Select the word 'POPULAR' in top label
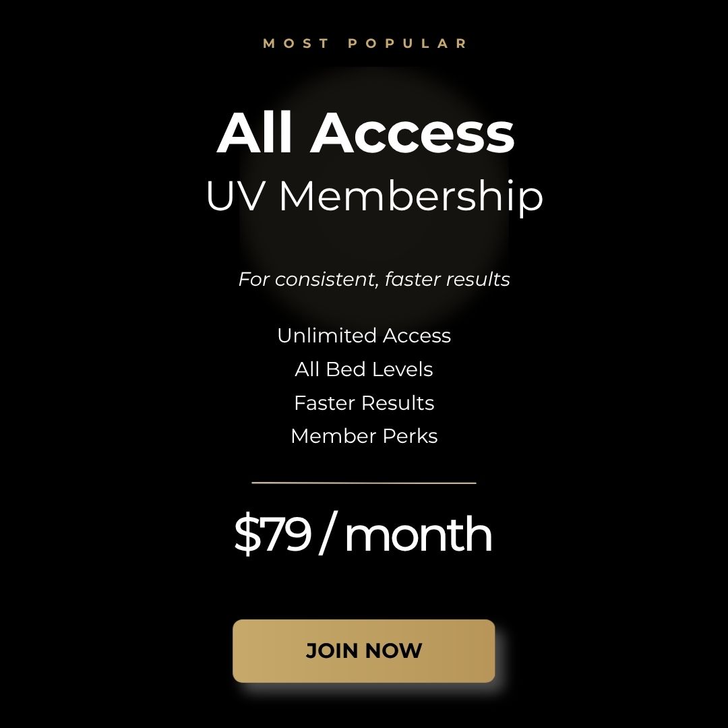 pos(407,44)
